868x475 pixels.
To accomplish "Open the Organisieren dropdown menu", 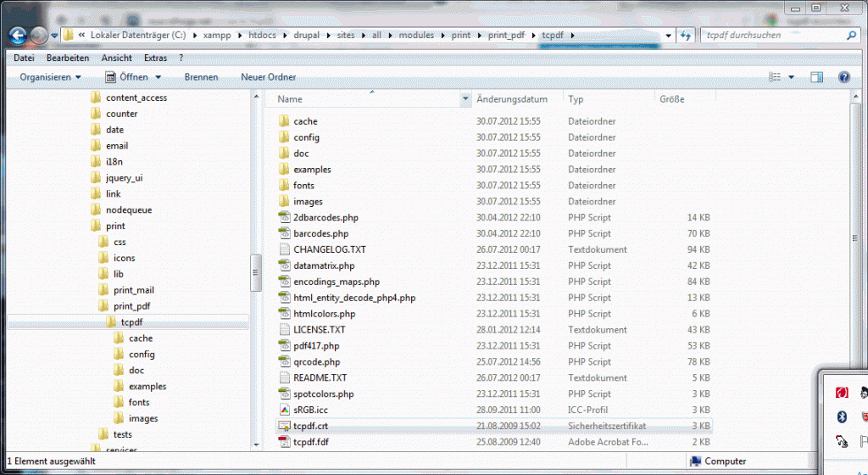I will tap(50, 76).
